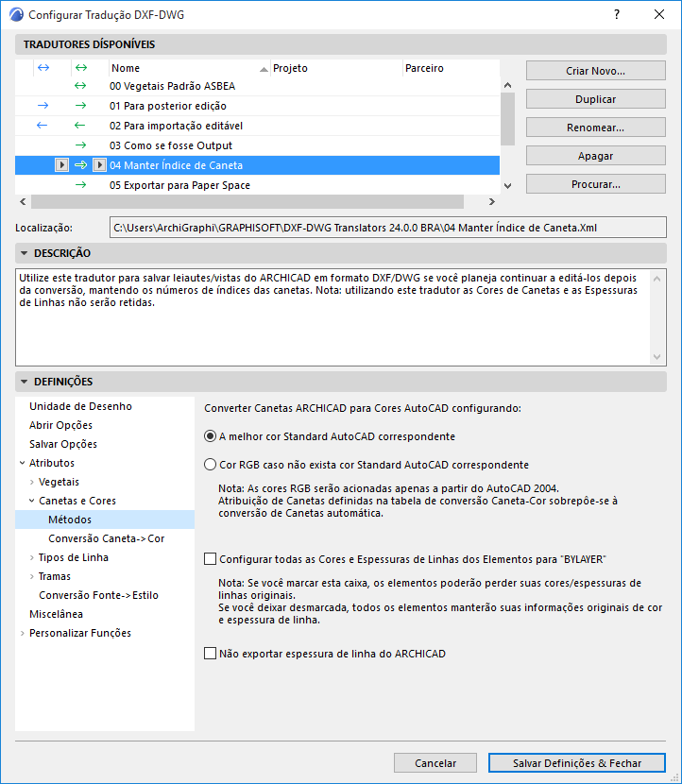This screenshot has height=784, width=682.
Task: Click translator list vertical scroll thumb
Action: (x=507, y=119)
